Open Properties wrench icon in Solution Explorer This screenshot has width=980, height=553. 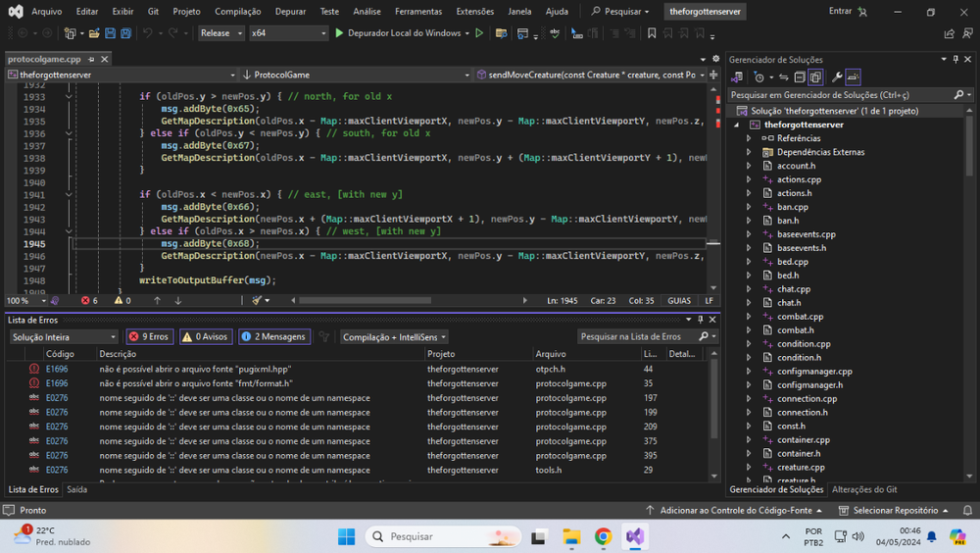836,77
